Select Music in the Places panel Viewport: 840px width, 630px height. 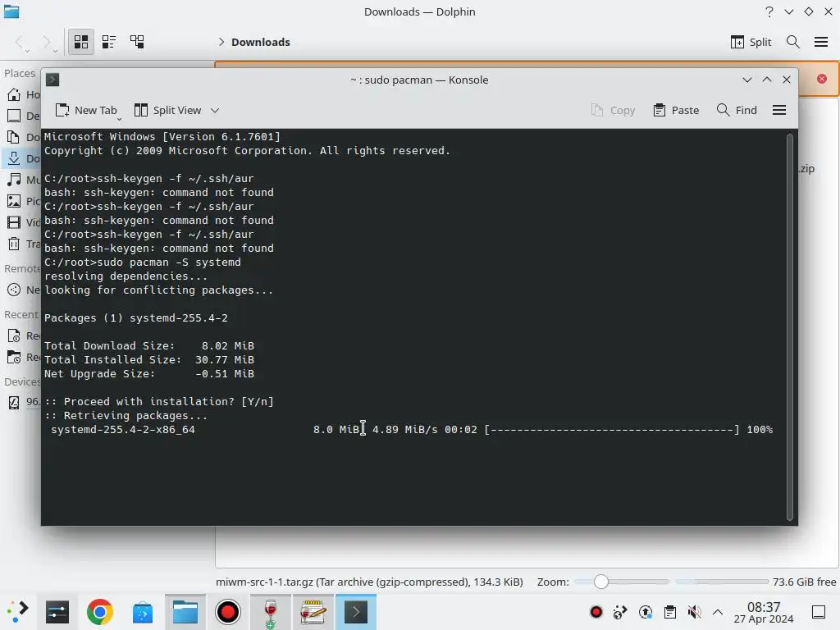22,180
